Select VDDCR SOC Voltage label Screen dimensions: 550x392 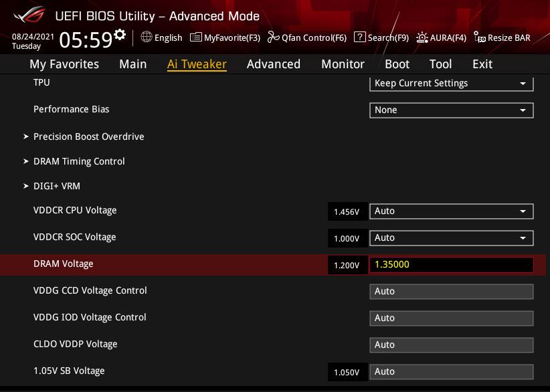pos(75,237)
